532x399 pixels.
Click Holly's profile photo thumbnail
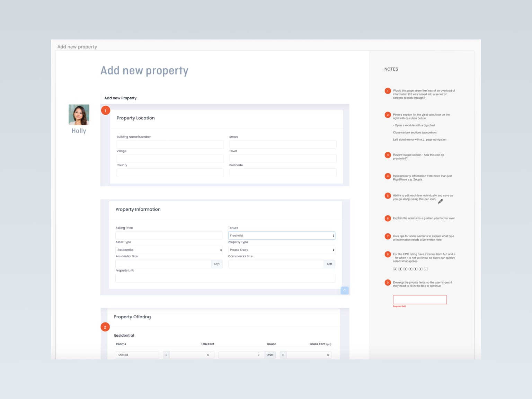pos(79,115)
